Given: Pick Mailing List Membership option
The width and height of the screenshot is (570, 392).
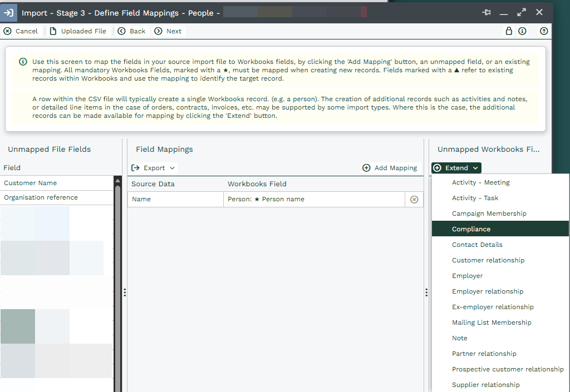Looking at the screenshot, I should 492,322.
